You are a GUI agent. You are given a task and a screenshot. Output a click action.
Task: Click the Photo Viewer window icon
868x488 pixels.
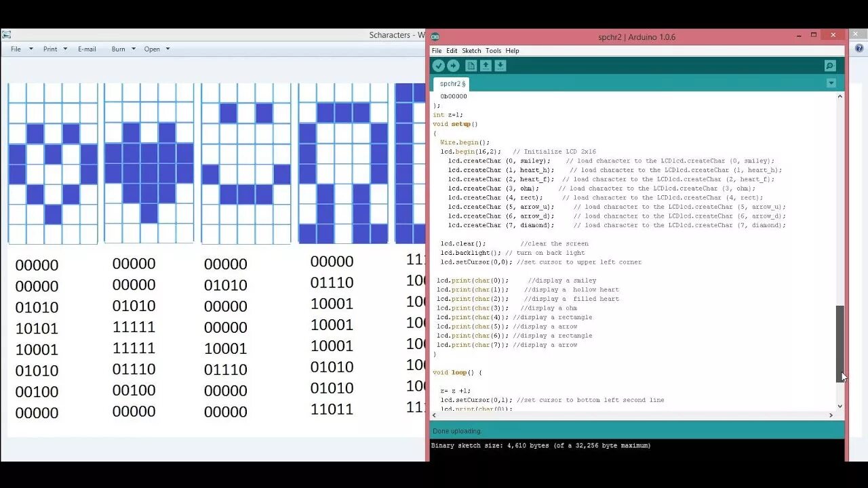pyautogui.click(x=5, y=35)
